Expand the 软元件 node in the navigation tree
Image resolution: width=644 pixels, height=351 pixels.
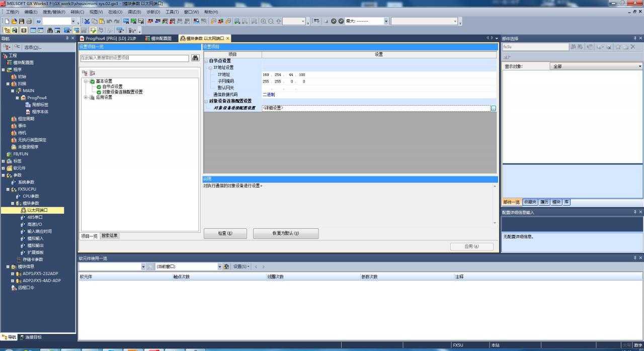[3, 168]
